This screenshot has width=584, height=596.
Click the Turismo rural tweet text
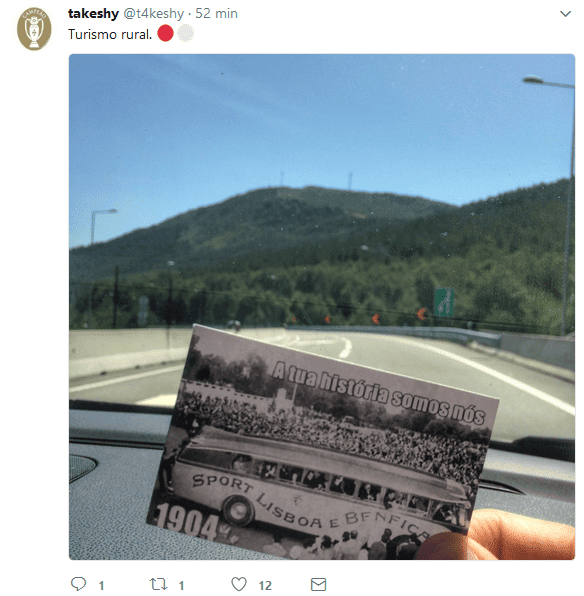110,34
